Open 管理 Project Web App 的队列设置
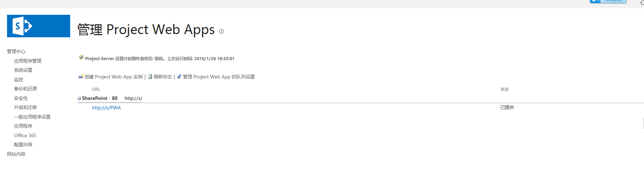 point(219,77)
